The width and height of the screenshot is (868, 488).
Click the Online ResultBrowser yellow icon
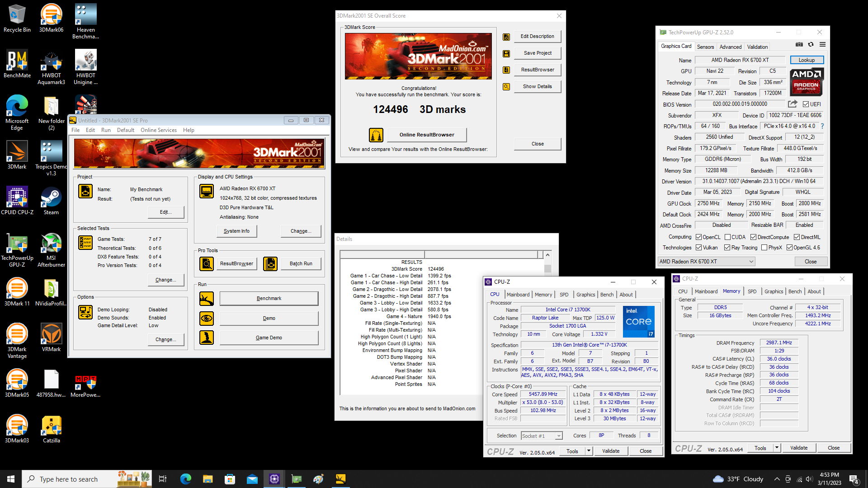[x=376, y=135]
